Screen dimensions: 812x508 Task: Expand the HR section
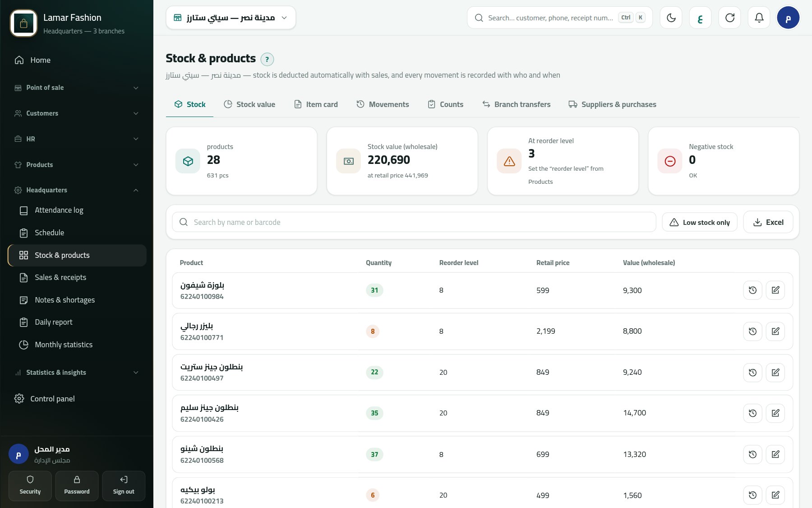77,139
